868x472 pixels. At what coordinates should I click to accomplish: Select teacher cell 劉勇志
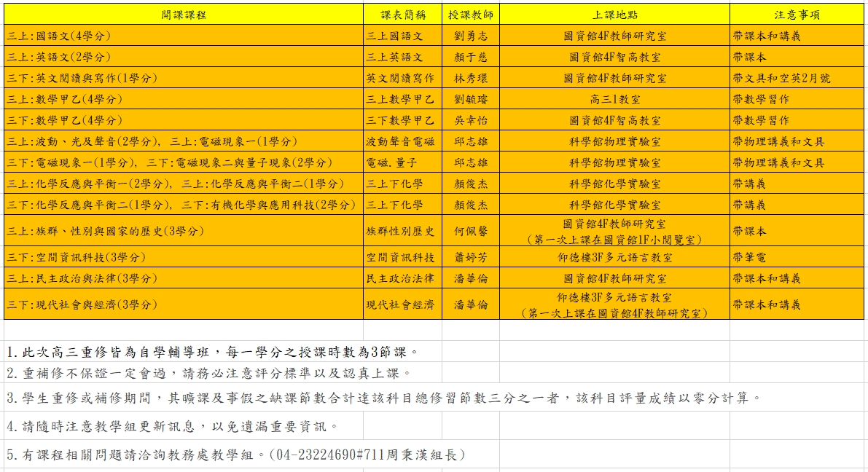point(471,36)
